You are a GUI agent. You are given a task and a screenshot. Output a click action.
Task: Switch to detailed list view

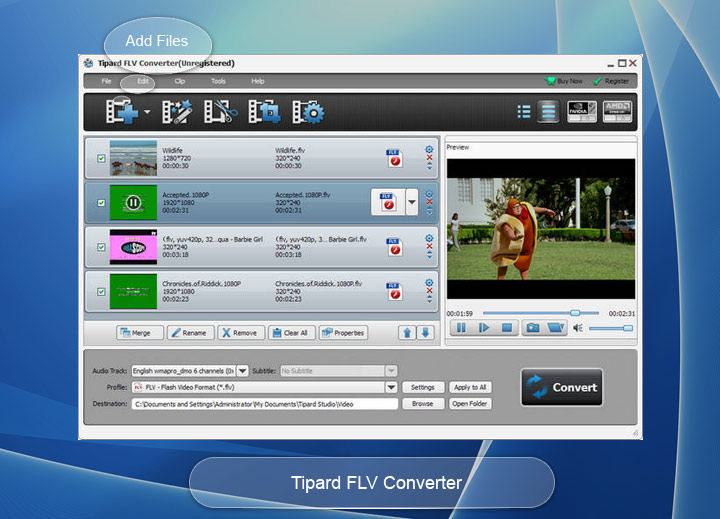tap(548, 112)
